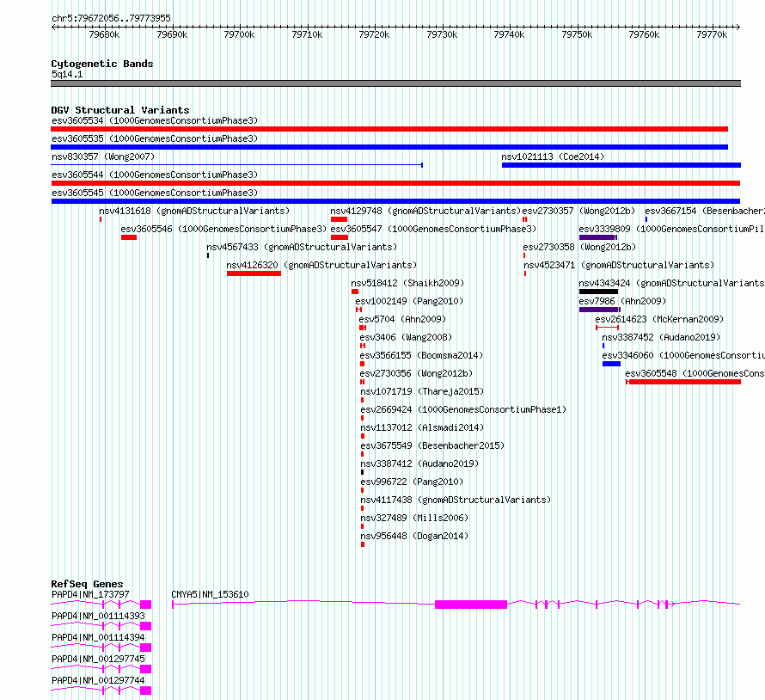Open PAPD4|NM_173797 gene label
Screen dimensions: 765x700
90,594
